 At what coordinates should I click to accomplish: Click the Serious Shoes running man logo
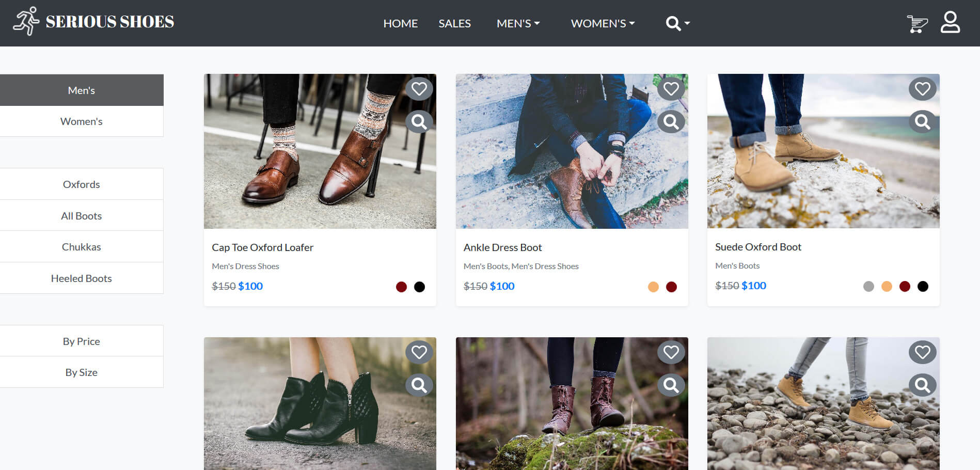[26, 21]
